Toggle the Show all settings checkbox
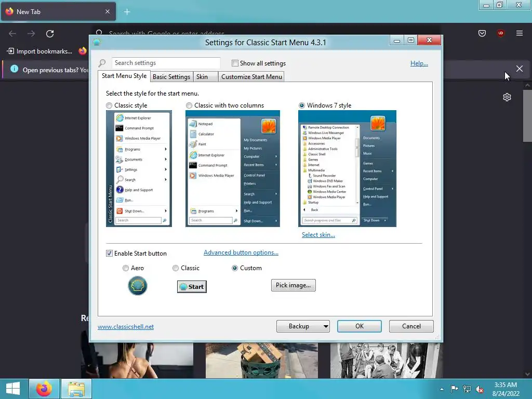Viewport: 532px width, 399px height. pos(235,63)
